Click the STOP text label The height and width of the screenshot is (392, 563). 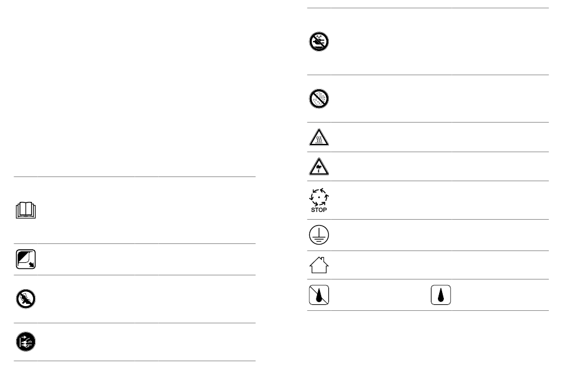click(x=319, y=210)
